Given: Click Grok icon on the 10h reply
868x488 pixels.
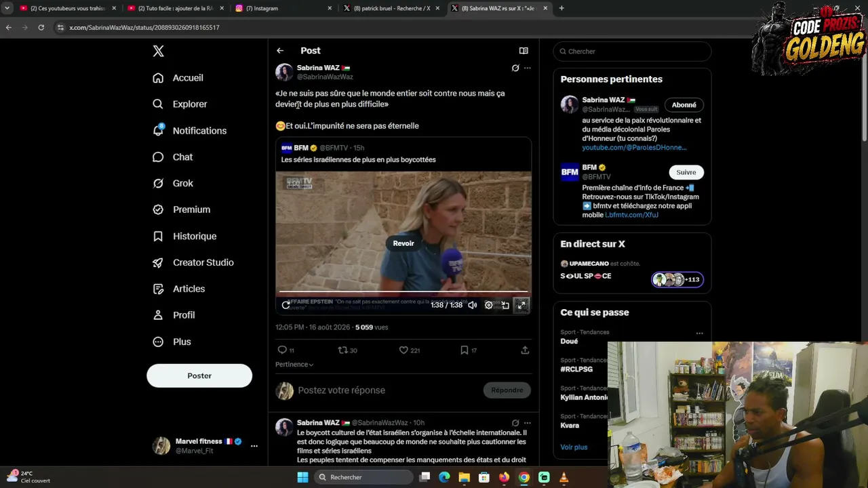Looking at the screenshot, I should pyautogui.click(x=515, y=423).
